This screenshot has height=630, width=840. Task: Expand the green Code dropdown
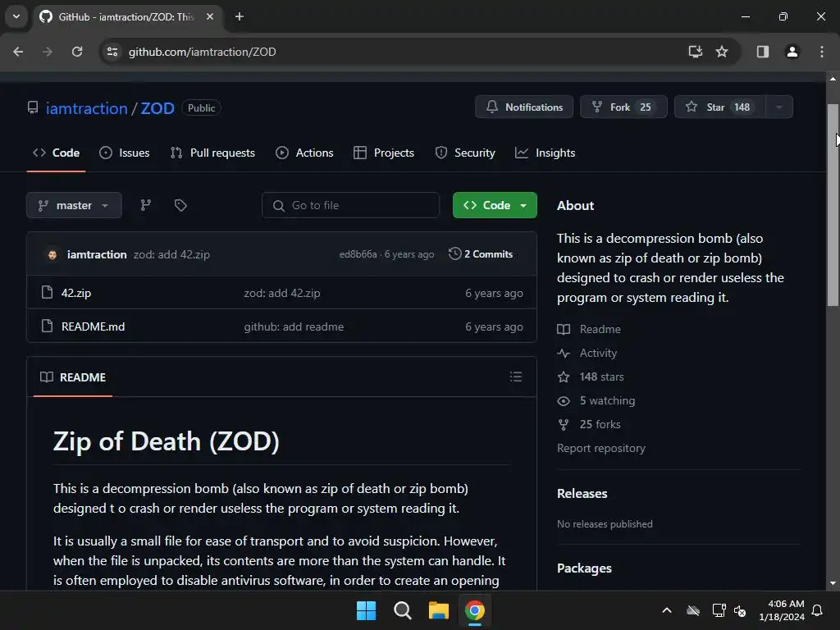495,205
